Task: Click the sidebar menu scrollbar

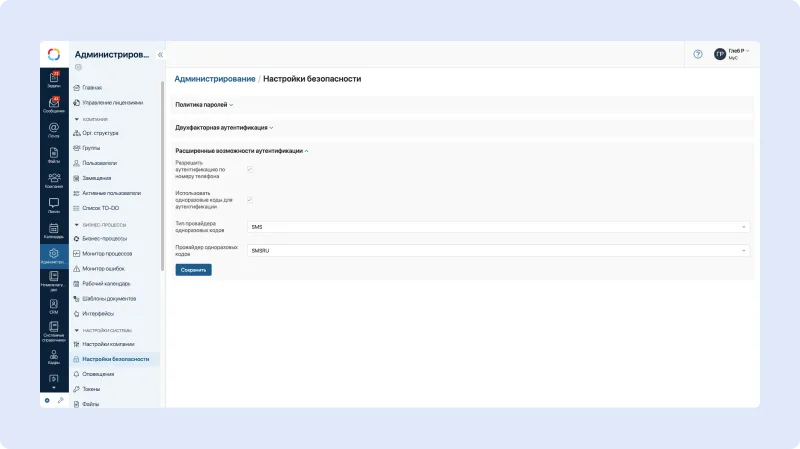Action: [x=163, y=176]
